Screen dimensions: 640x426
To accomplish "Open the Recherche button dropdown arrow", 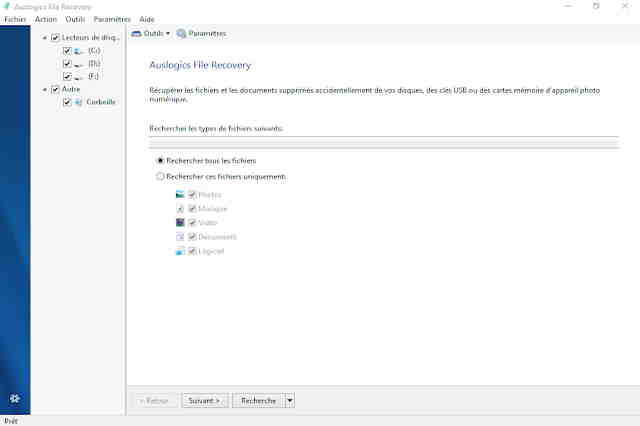I will (289, 401).
